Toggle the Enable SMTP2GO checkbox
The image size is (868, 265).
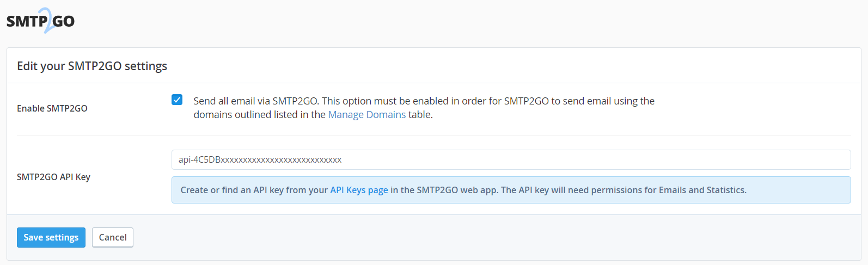pos(177,100)
